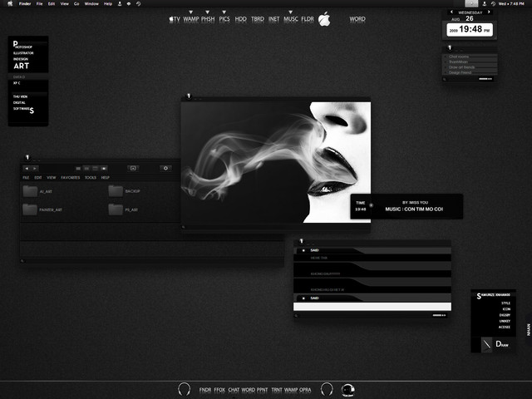Open the Favorites menu in file browser
The height and width of the screenshot is (399, 532).
pos(70,178)
